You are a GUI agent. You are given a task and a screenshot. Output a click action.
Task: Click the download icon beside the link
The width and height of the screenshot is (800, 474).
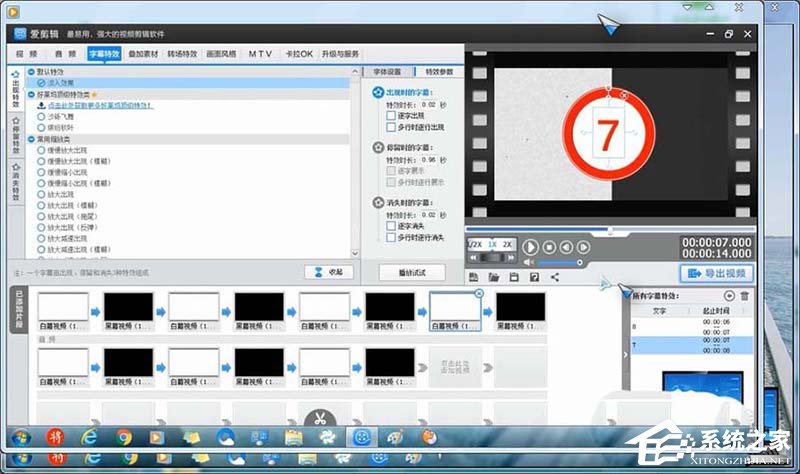(42, 106)
